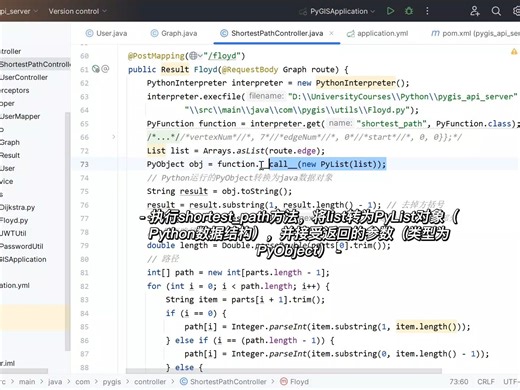Click the gutter @ marker on line 61
The height and width of the screenshot is (390, 520).
105,69
